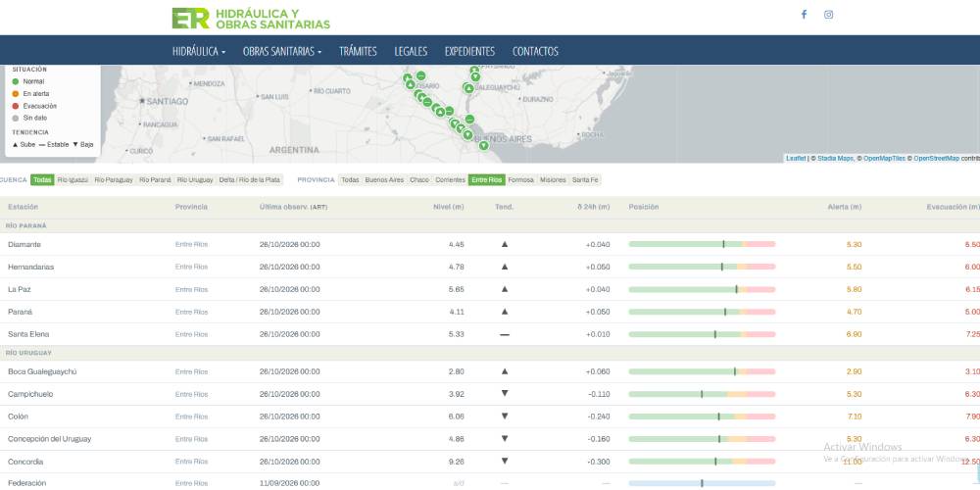The height and width of the screenshot is (490, 980).
Task: Open the Stadia Maps attribution link
Action: [x=835, y=159]
